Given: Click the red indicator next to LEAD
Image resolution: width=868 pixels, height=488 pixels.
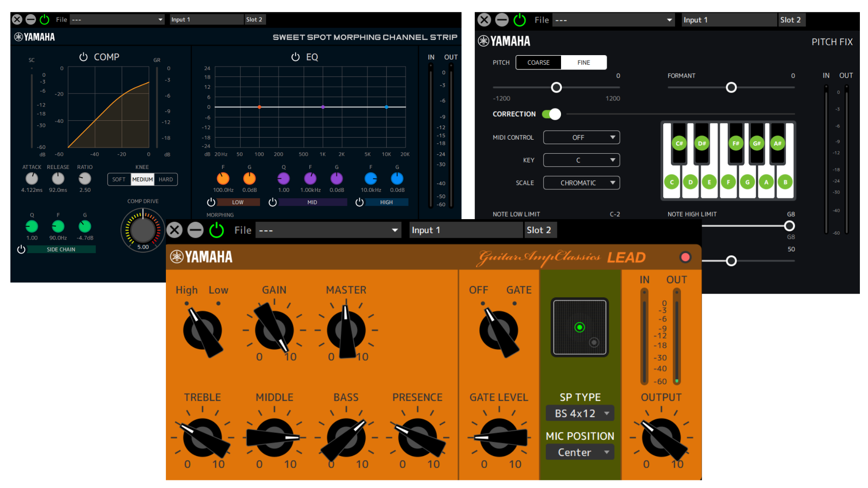Looking at the screenshot, I should click(685, 257).
